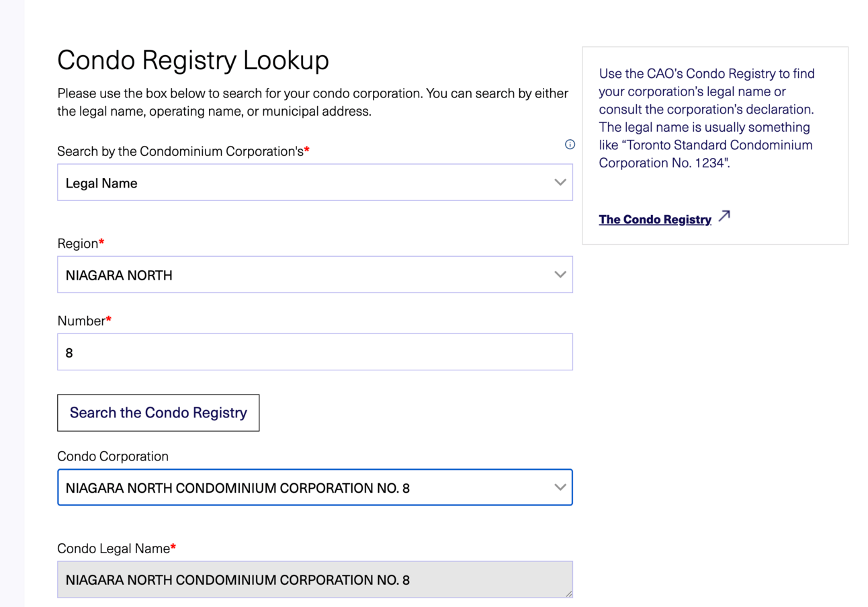The height and width of the screenshot is (607, 868).
Task: Expand the Region dropdown arrow
Action: [x=560, y=274]
